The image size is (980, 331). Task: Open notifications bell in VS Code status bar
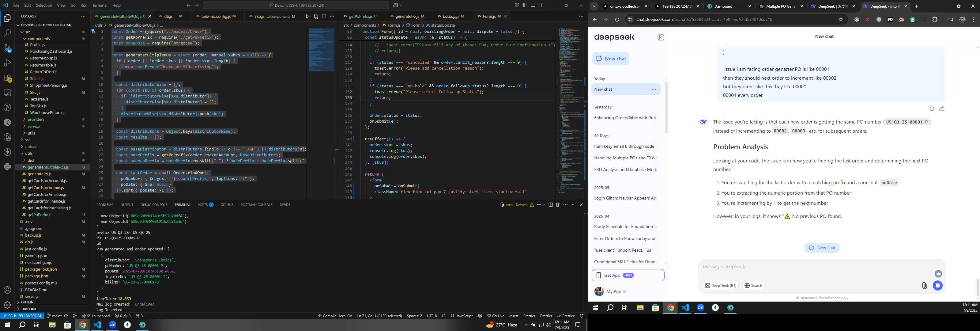coord(581,316)
